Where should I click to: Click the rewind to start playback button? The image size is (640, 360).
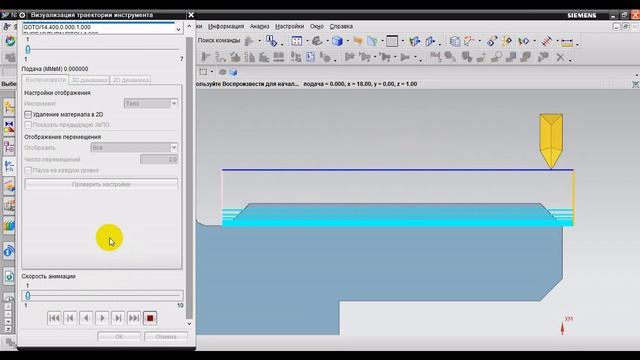pyautogui.click(x=54, y=318)
